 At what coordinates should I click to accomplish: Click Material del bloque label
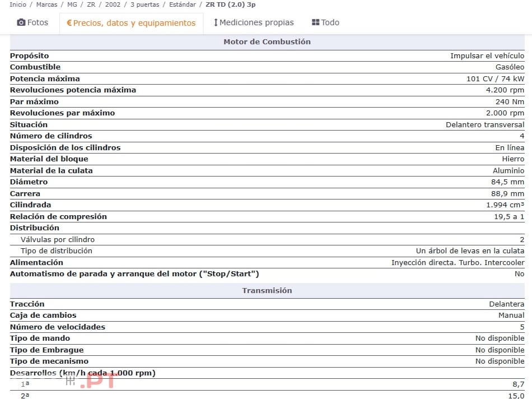point(49,159)
